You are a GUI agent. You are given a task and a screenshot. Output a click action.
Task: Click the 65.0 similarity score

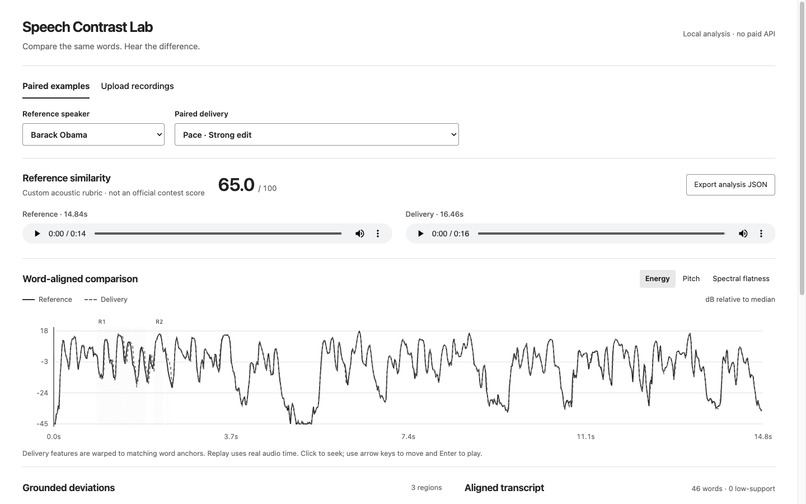click(x=236, y=185)
